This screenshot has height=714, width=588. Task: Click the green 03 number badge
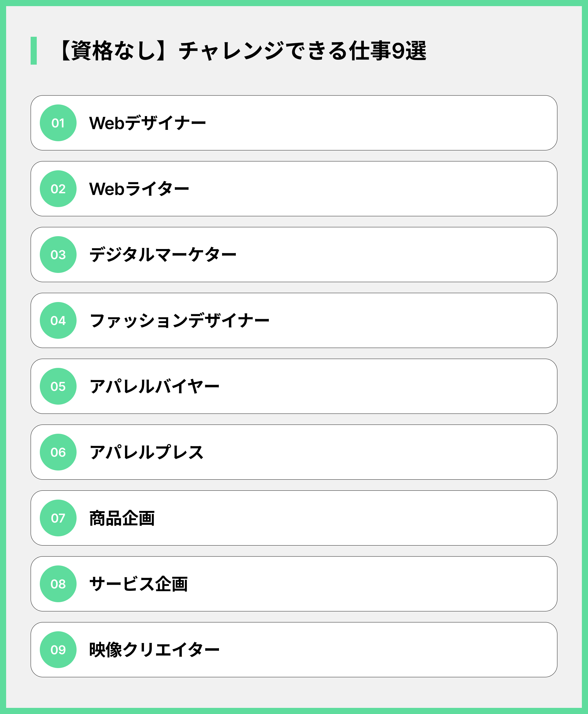coord(58,254)
